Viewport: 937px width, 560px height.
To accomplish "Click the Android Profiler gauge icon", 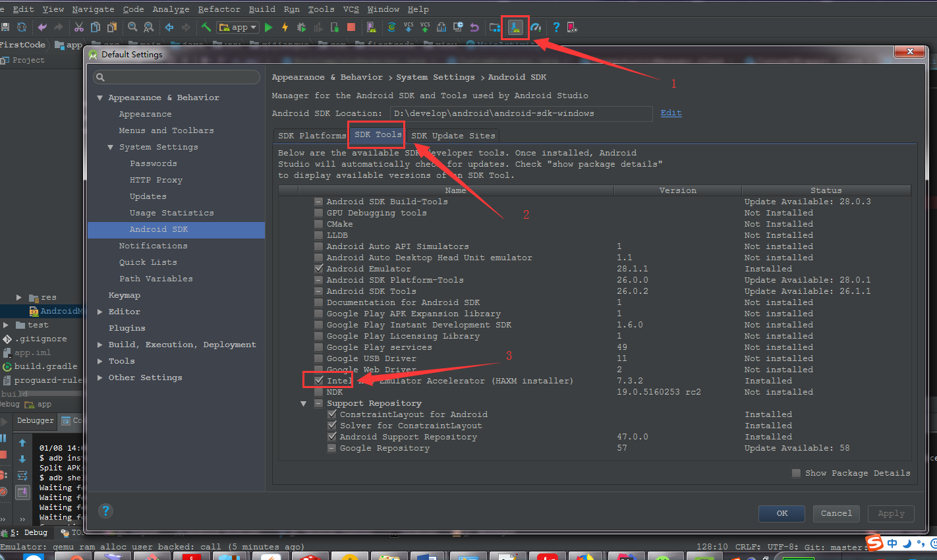I will coord(536,27).
